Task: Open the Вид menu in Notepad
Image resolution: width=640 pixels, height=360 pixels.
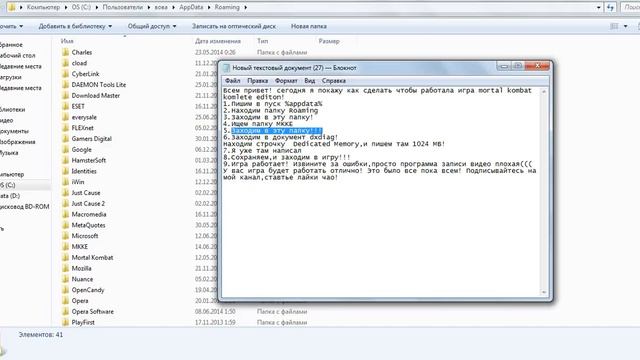Action: tap(310, 81)
